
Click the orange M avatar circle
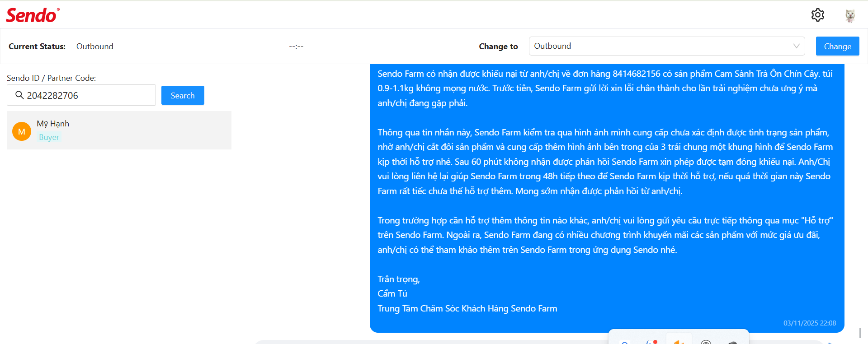[22, 131]
